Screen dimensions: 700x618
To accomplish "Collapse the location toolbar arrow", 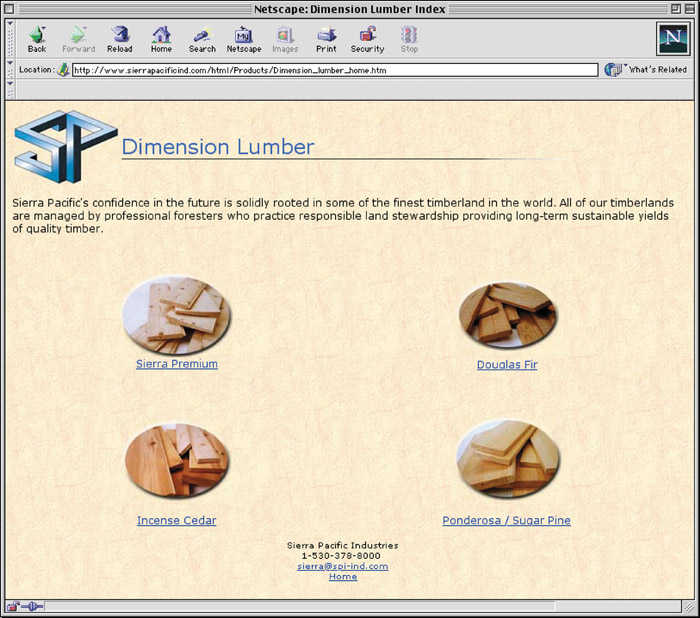I will 10,63.
